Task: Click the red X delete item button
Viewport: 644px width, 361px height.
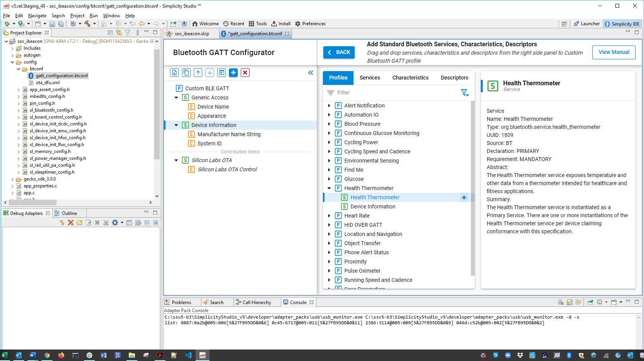Action: click(x=245, y=73)
